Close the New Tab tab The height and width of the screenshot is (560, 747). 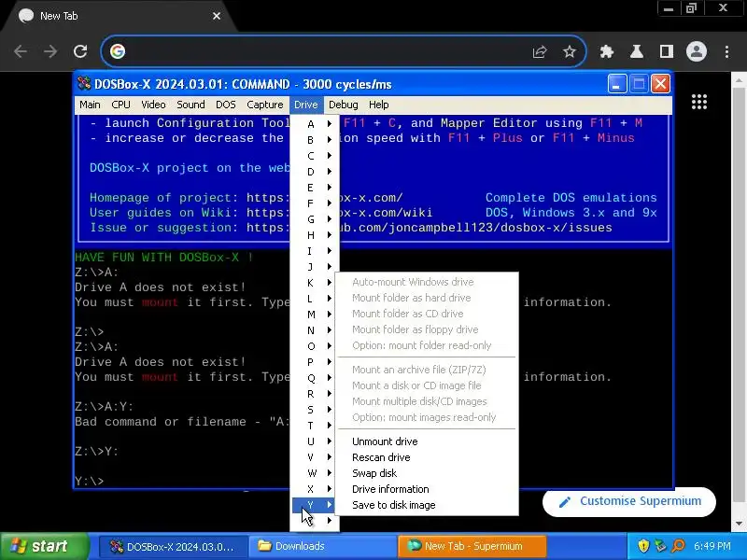point(217,16)
